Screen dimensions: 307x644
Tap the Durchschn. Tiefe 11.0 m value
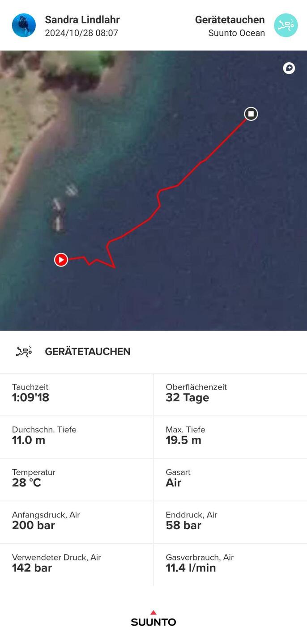(x=29, y=440)
